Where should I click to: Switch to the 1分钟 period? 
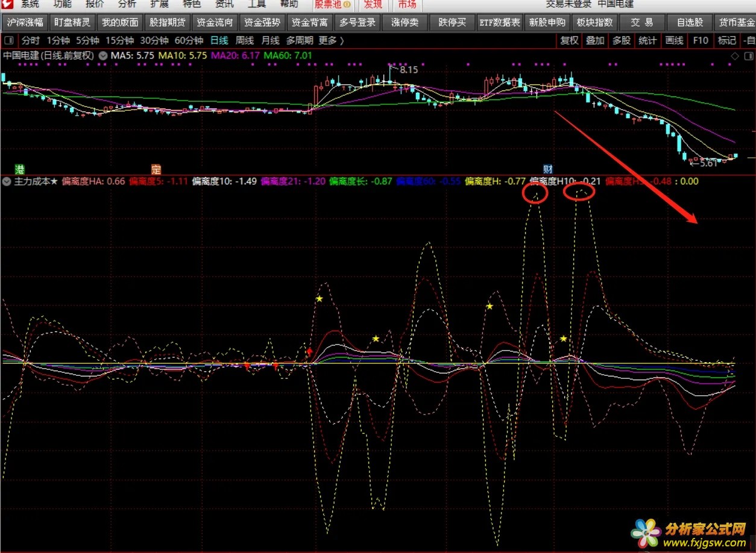coord(58,40)
